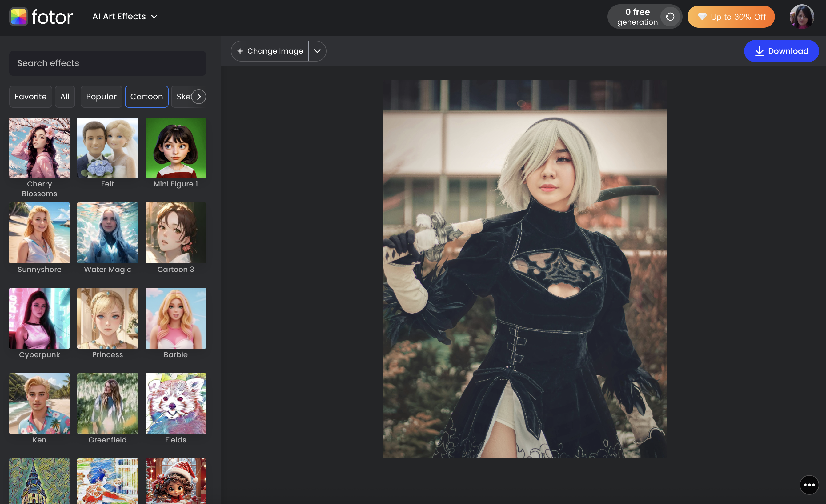The width and height of the screenshot is (826, 504).
Task: Select the Cyberpunk effect thumbnail
Action: (x=39, y=318)
